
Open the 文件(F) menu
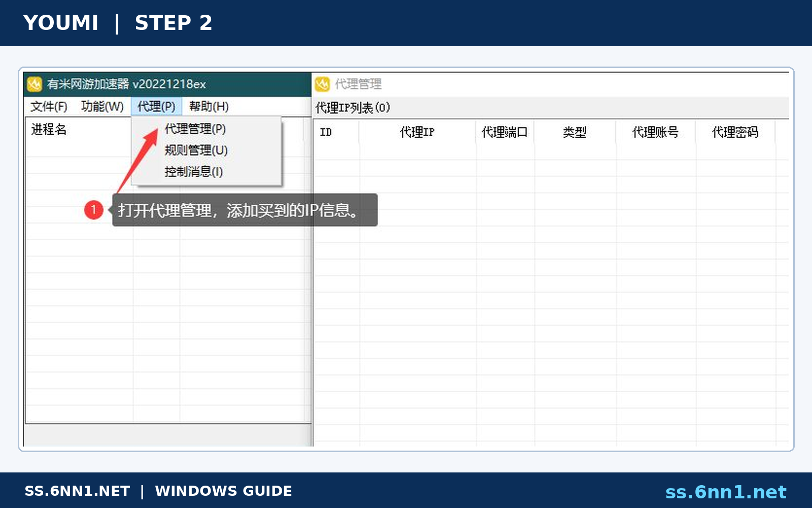click(x=49, y=106)
